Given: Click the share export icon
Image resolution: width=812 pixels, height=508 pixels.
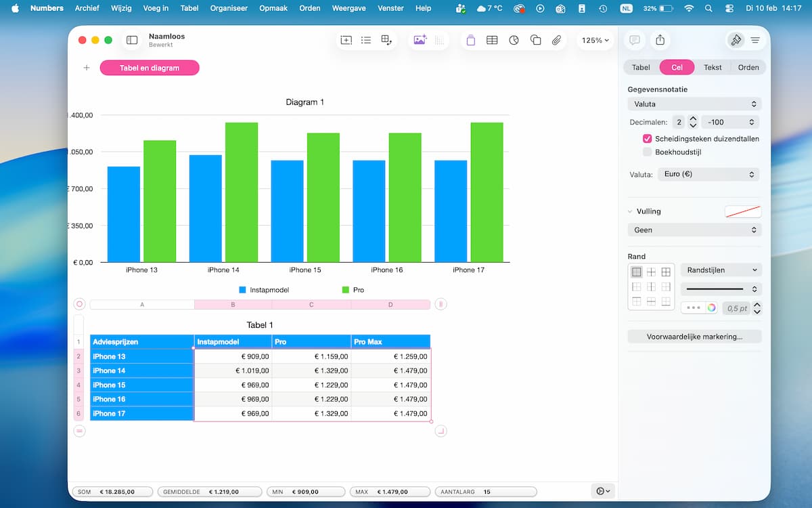Looking at the screenshot, I should [660, 41].
